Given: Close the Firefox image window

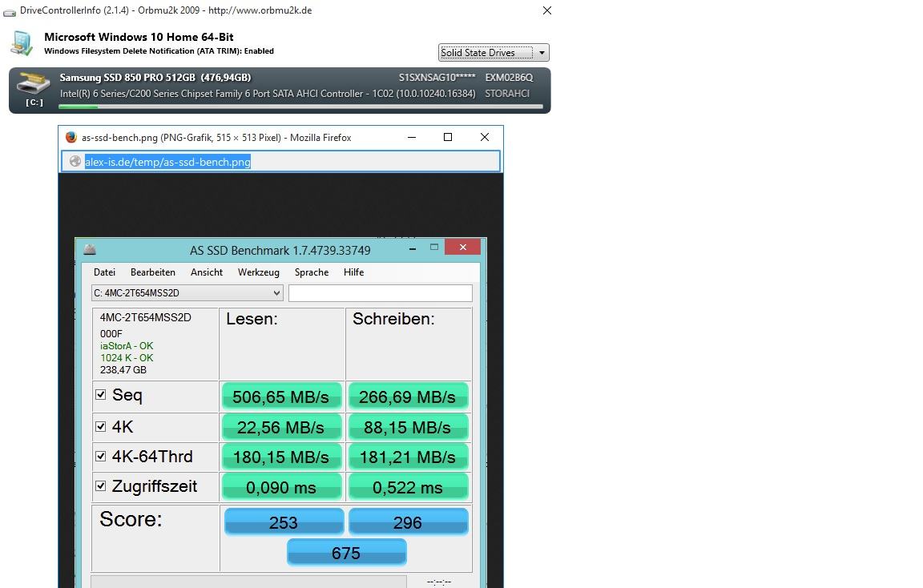Looking at the screenshot, I should click(x=485, y=137).
